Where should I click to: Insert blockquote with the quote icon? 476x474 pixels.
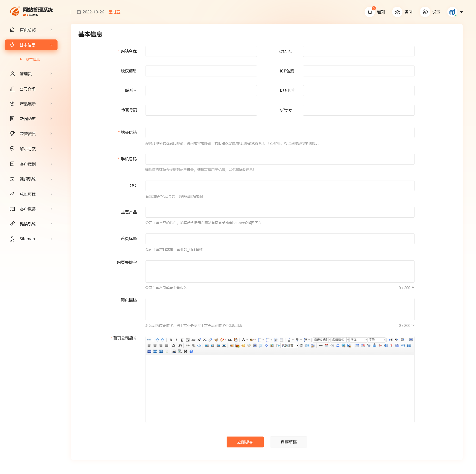(x=230, y=340)
